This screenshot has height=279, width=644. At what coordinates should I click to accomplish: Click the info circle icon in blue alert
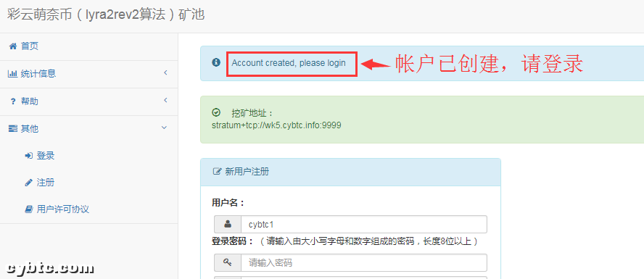pos(216,62)
